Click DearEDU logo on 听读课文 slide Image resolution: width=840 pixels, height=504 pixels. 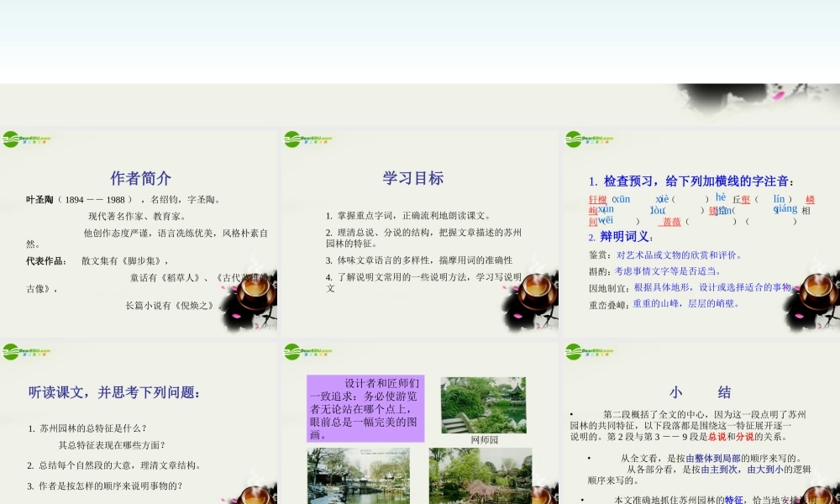(26, 352)
